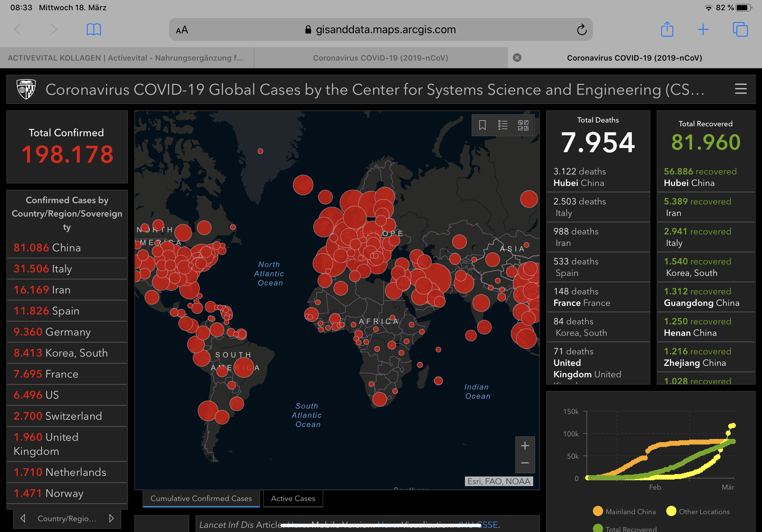The height and width of the screenshot is (532, 762).
Task: Show all tabs overview icon
Action: click(740, 30)
